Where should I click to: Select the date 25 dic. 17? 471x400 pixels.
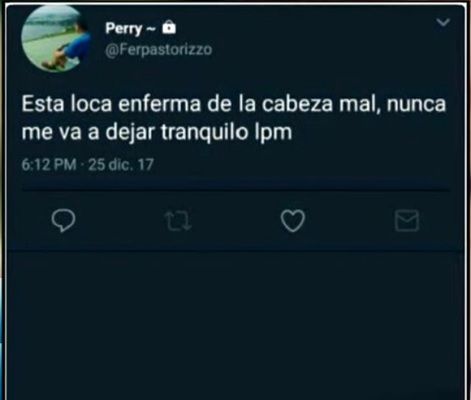[121, 165]
